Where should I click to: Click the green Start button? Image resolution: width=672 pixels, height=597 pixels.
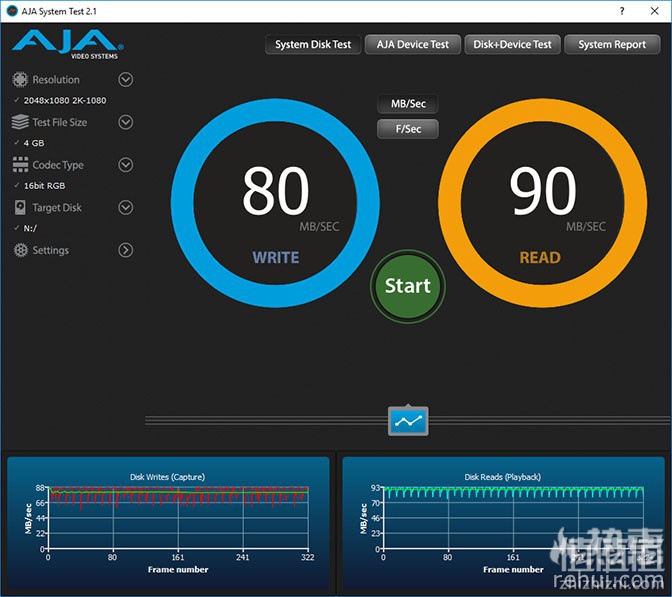tap(408, 286)
